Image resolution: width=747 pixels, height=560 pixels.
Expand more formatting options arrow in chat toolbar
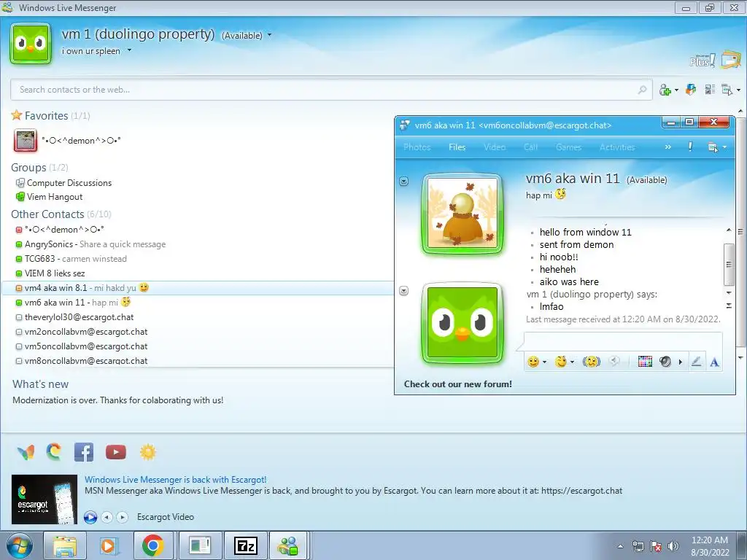(681, 362)
